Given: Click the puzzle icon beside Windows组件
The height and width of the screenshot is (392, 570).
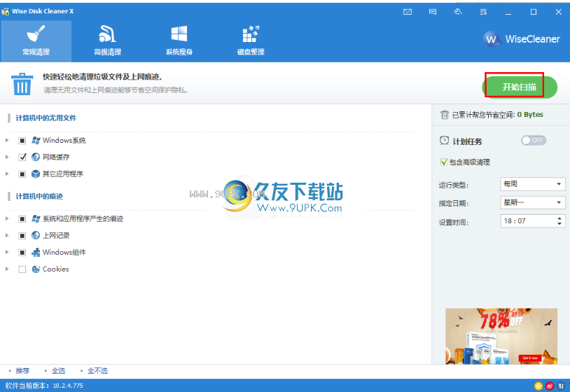Looking at the screenshot, I should pos(36,252).
